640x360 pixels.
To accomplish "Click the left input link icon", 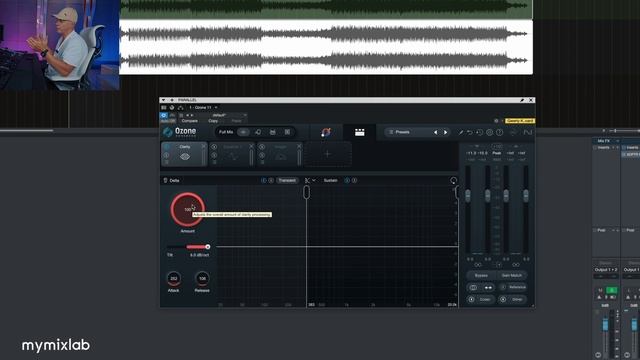I will [x=478, y=265].
